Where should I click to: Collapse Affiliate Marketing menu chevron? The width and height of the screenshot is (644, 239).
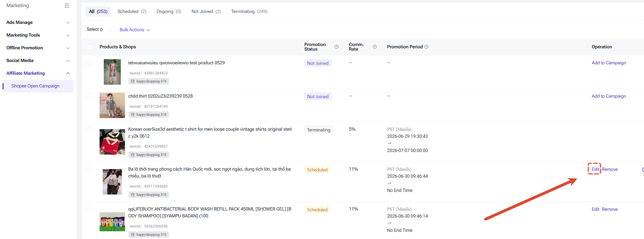click(x=68, y=73)
